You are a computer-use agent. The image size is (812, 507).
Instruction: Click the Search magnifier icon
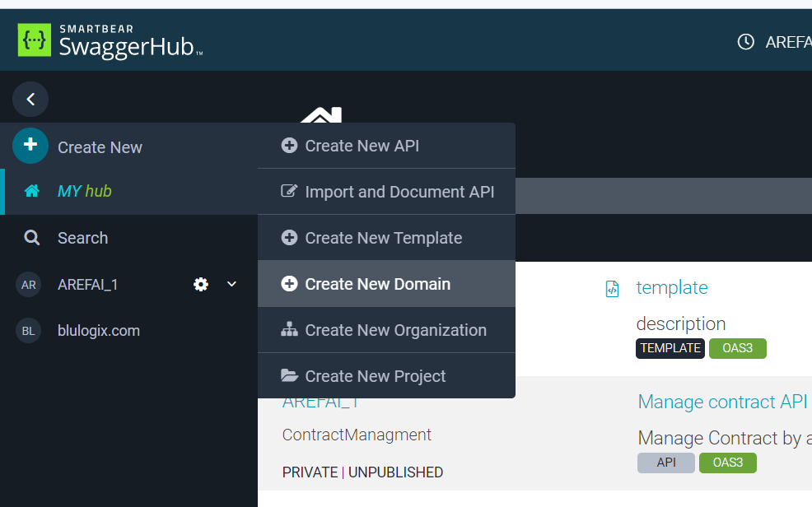point(32,238)
